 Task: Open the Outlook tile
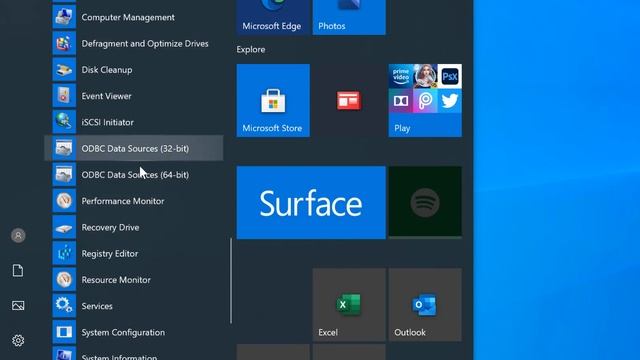click(x=425, y=304)
